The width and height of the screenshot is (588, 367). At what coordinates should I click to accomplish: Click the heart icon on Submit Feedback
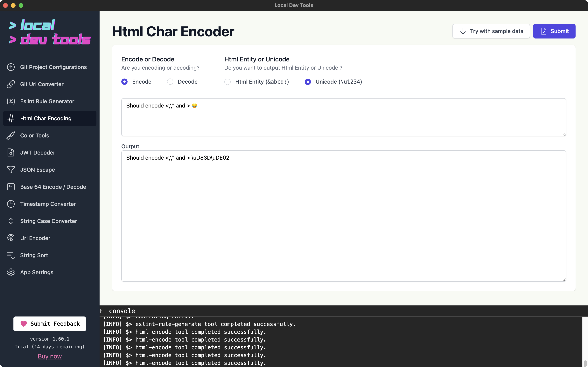coord(24,324)
